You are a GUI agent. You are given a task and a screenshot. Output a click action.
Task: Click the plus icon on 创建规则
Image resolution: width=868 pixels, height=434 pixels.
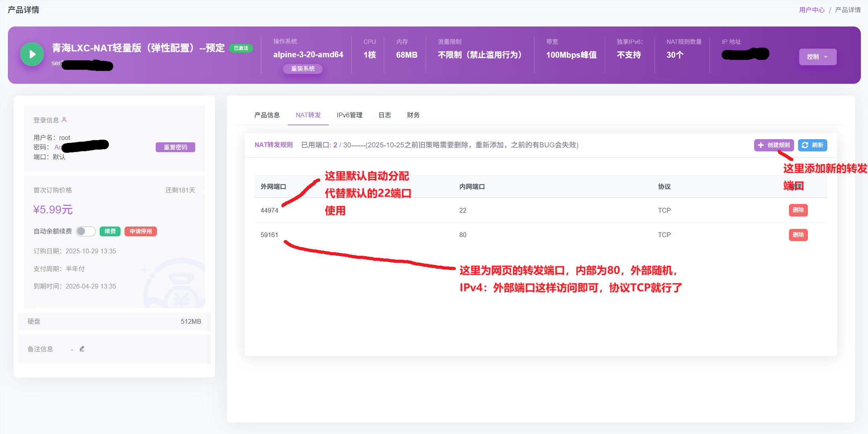761,145
